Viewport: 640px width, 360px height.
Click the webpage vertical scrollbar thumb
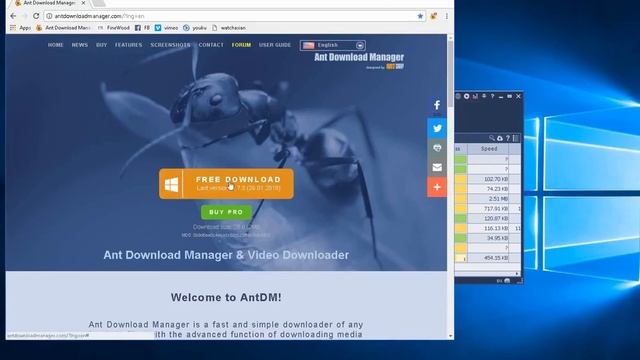pos(451,73)
